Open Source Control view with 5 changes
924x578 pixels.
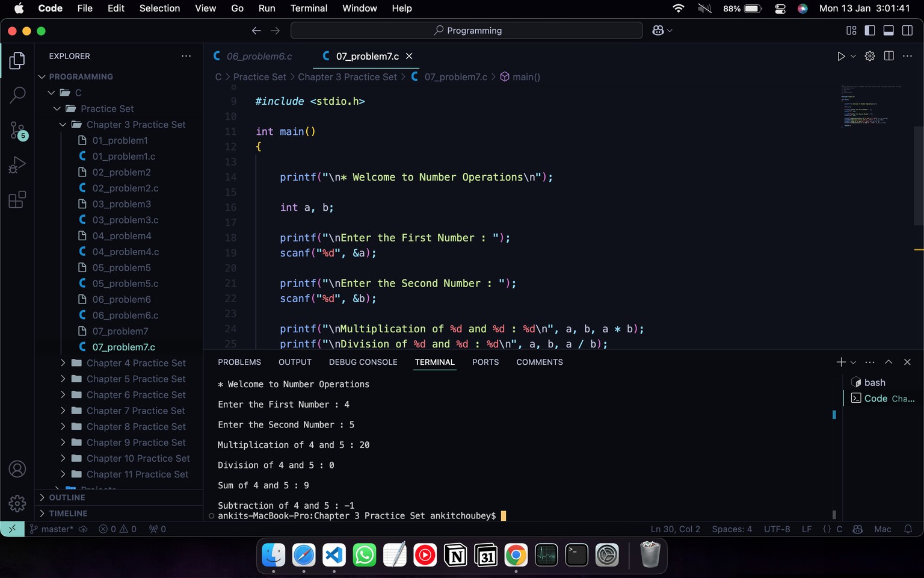pos(17,130)
